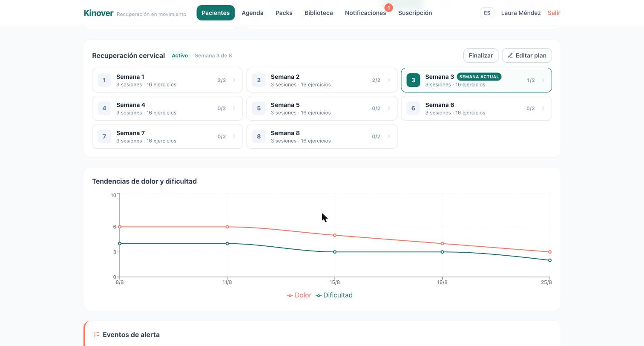Click the number 4 week badge
Image resolution: width=644 pixels, height=346 pixels.
pyautogui.click(x=104, y=108)
